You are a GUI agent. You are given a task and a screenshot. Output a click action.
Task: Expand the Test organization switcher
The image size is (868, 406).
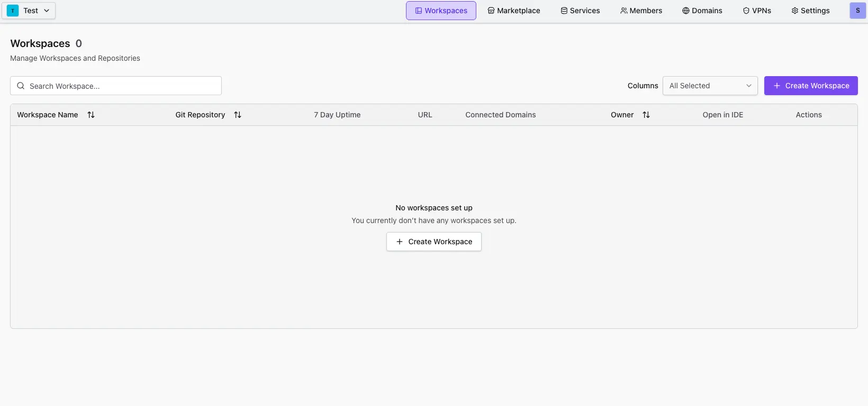46,11
